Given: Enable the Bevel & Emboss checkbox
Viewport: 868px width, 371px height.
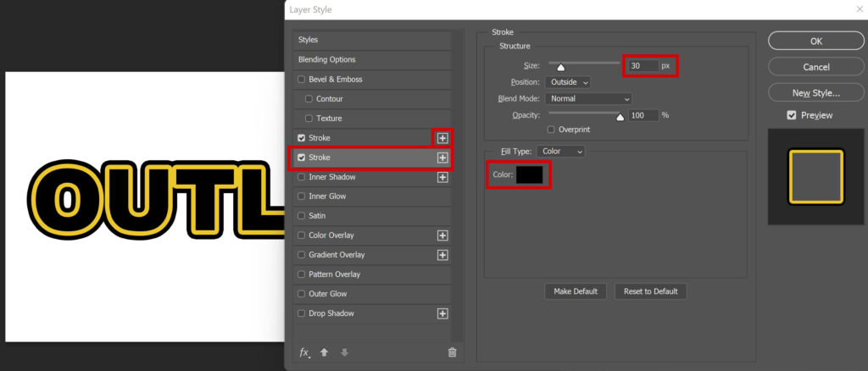Looking at the screenshot, I should 302,79.
